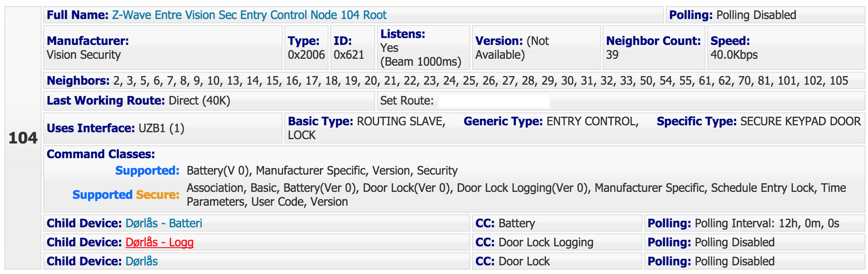Click the Type 0x2006 cell
This screenshot has width=868, height=274.
tap(306, 48)
